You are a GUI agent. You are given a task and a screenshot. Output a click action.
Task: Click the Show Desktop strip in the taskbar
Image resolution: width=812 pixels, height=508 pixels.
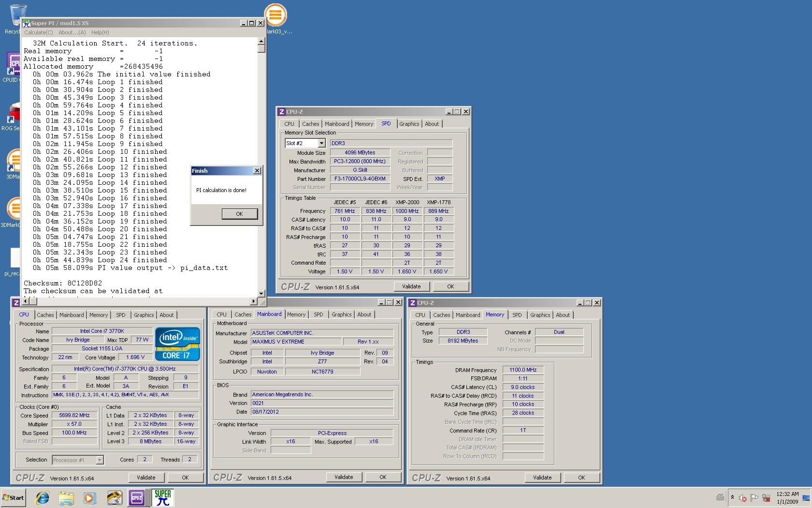[x=807, y=497]
